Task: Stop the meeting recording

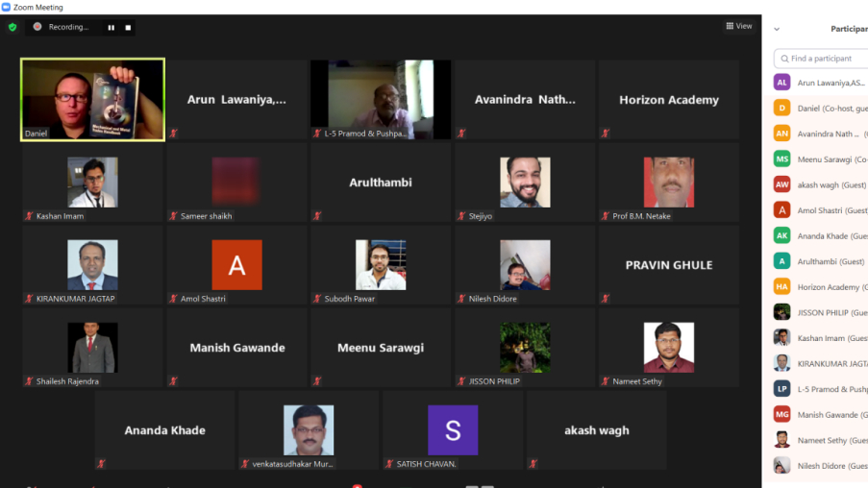Action: (x=128, y=27)
